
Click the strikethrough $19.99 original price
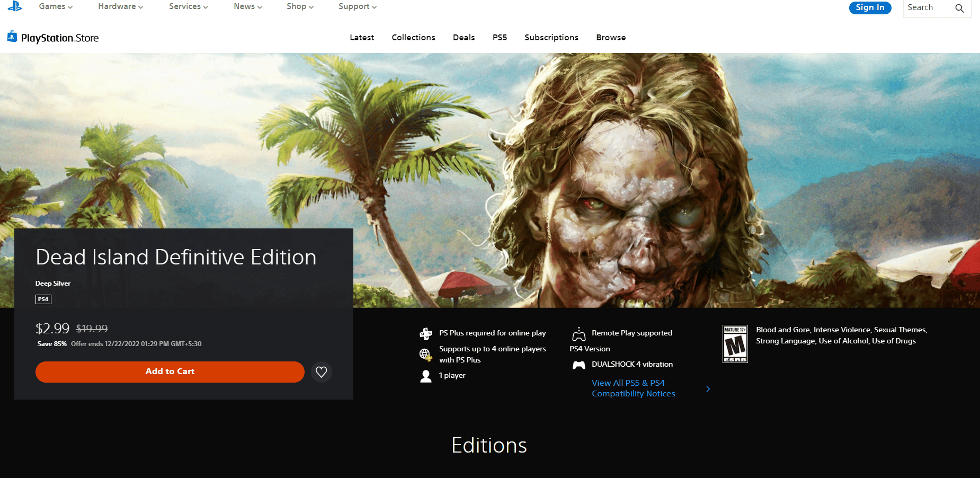92,329
